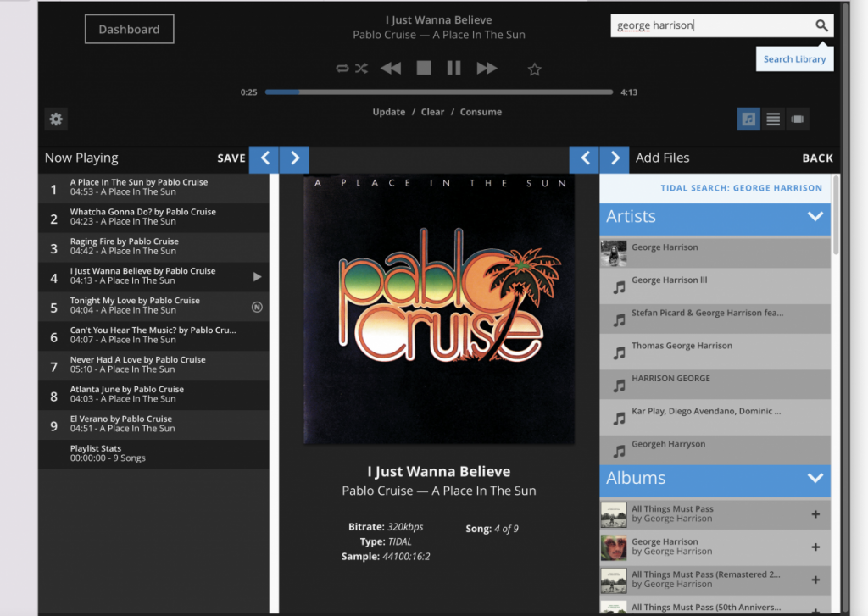The width and height of the screenshot is (868, 616).
Task: Select track 3 Raging Fire
Action: coord(153,247)
